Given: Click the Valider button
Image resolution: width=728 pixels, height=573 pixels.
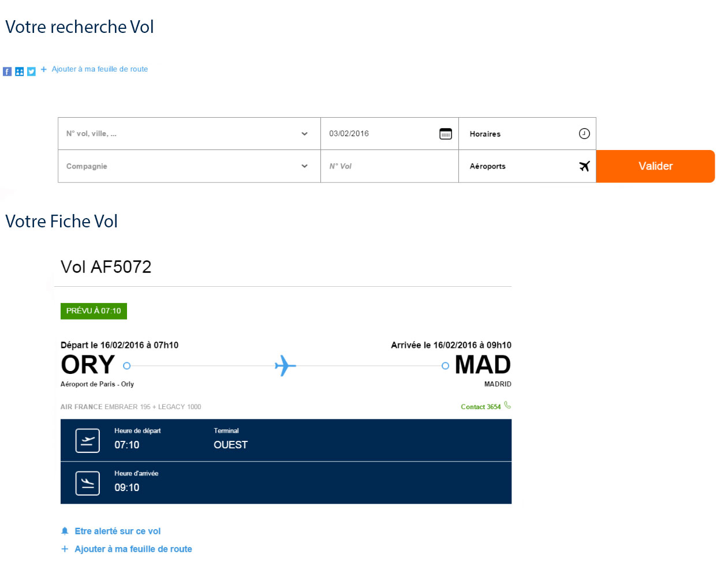Looking at the screenshot, I should [x=655, y=166].
